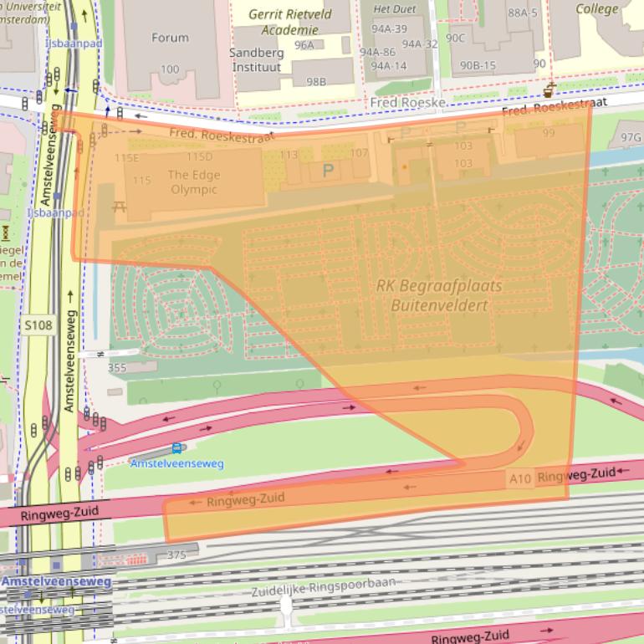
Task: Click the S108 road shield
Action: pos(38,325)
